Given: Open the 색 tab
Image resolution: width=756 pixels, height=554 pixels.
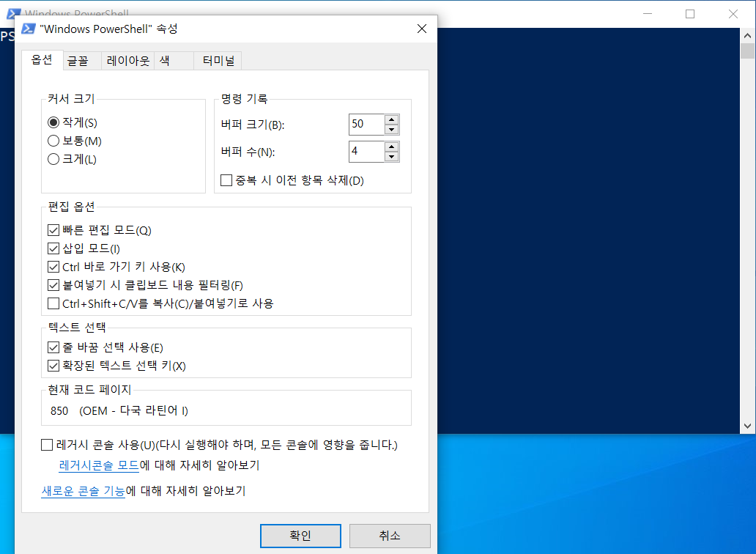Looking at the screenshot, I should [174, 61].
